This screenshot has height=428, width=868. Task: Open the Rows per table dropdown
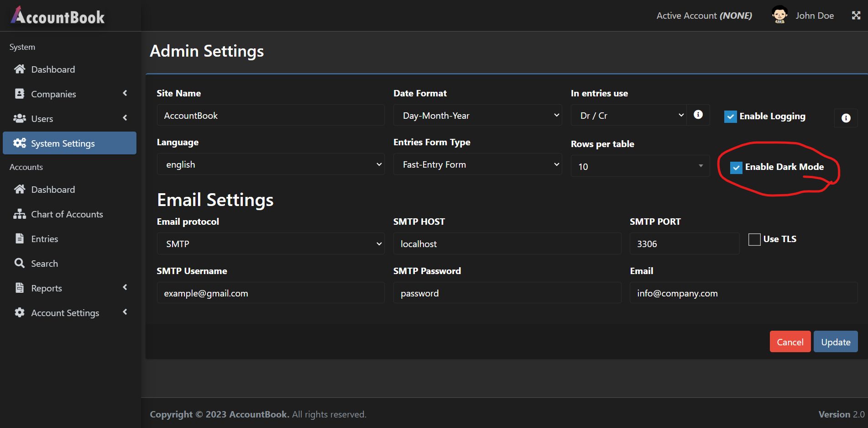[640, 166]
